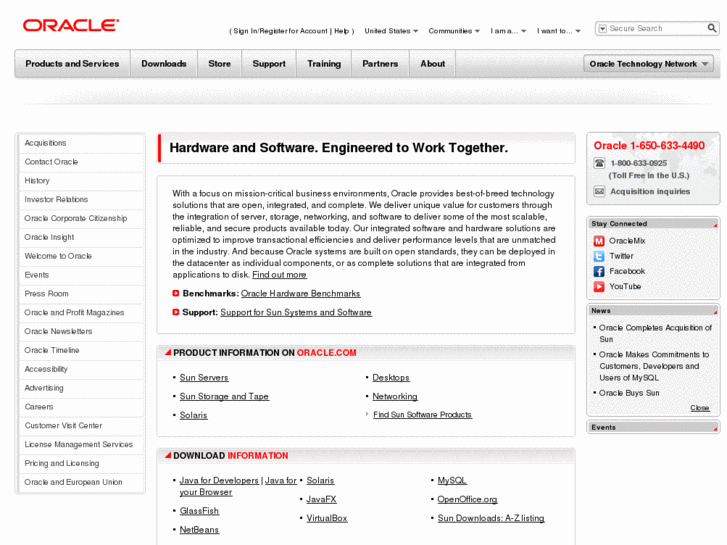Open the MySQL download link
Viewport: 727px width, 545px height.
(452, 481)
